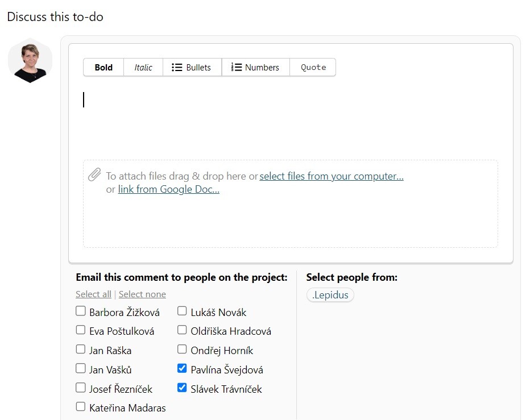The image size is (530, 420).
Task: Open link from Google Doc
Action: point(168,190)
